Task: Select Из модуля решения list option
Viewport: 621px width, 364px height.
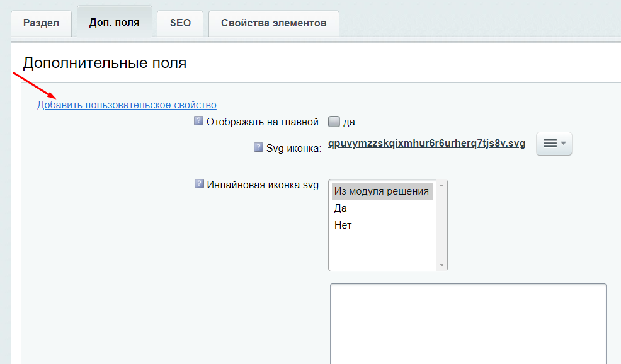Action: (382, 191)
